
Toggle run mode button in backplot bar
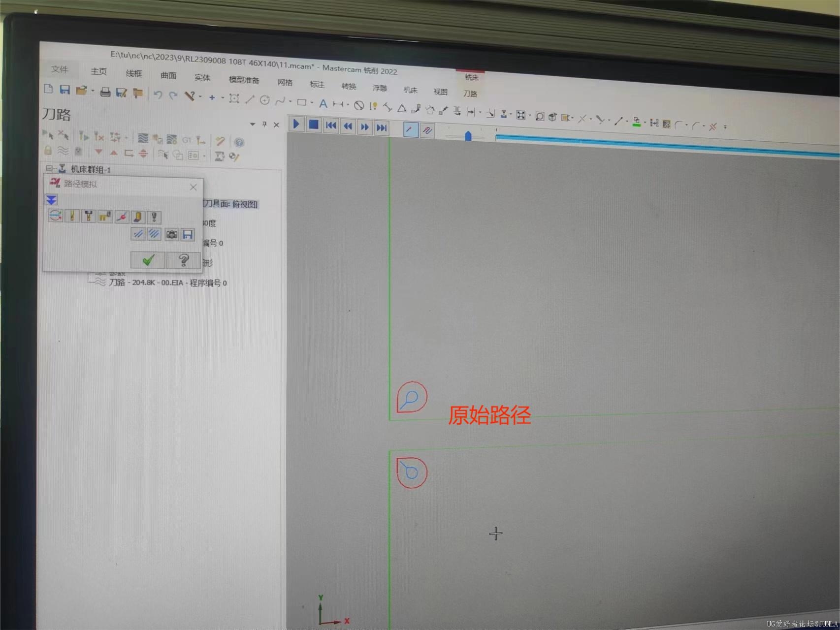[427, 130]
